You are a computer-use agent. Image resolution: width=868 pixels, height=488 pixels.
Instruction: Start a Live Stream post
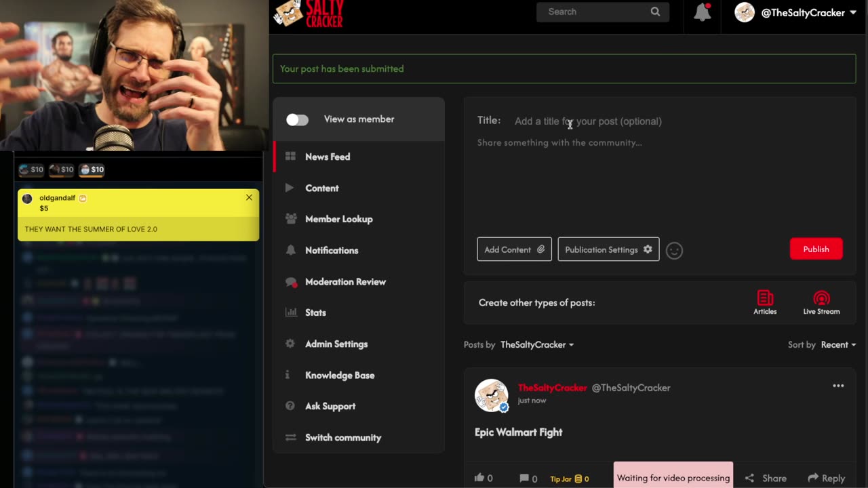point(821,302)
